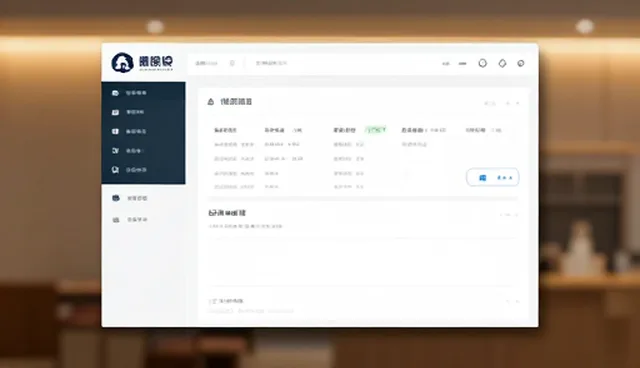
Task: Open the first menu item below the dark sidebar
Action: [x=143, y=198]
